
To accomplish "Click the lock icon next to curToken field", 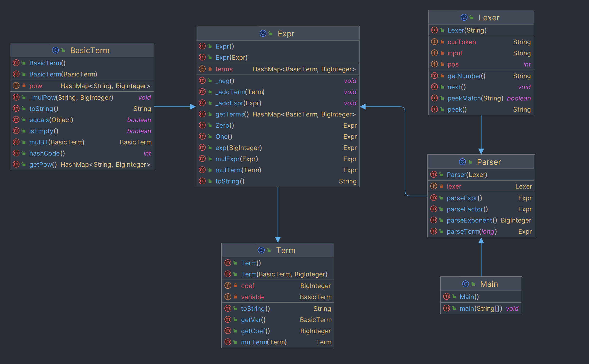I will click(442, 42).
